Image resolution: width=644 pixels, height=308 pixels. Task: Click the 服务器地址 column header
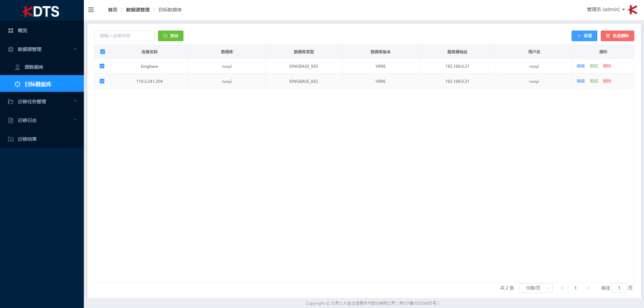click(x=458, y=52)
